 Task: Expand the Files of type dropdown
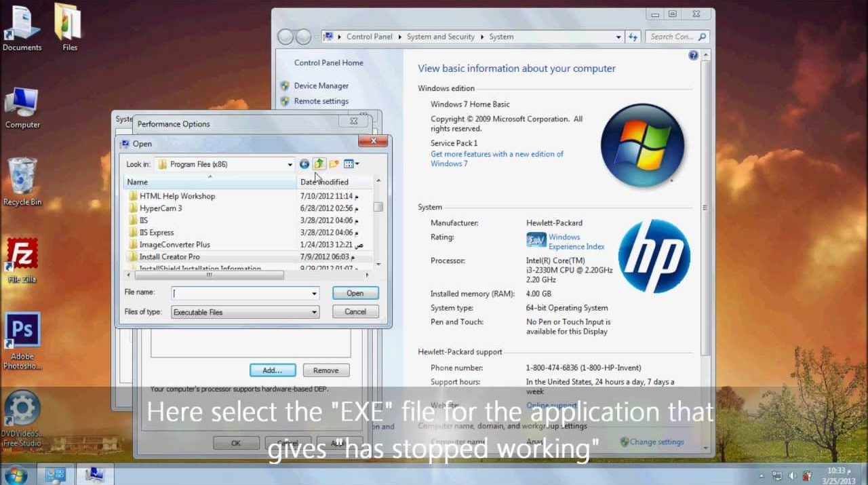(314, 313)
